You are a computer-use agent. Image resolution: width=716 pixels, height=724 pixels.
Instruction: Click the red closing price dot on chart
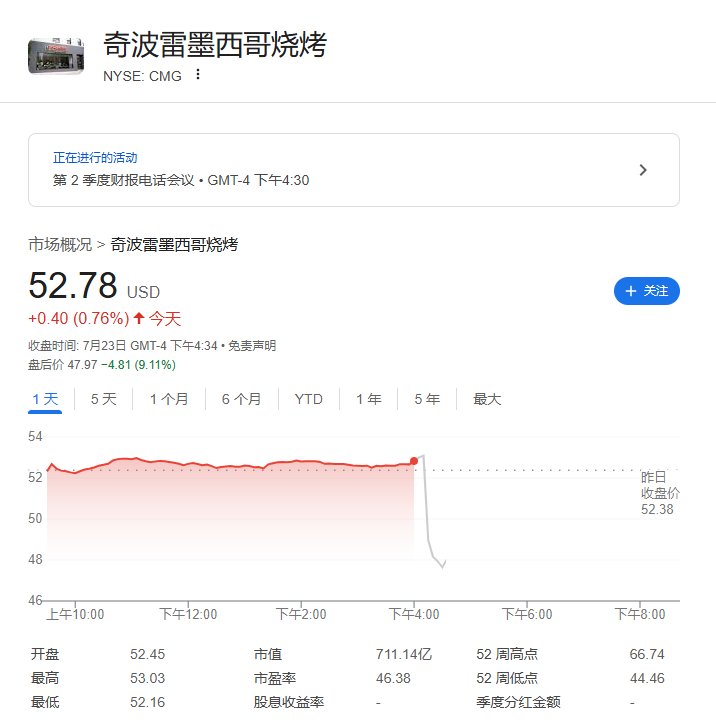click(x=414, y=461)
